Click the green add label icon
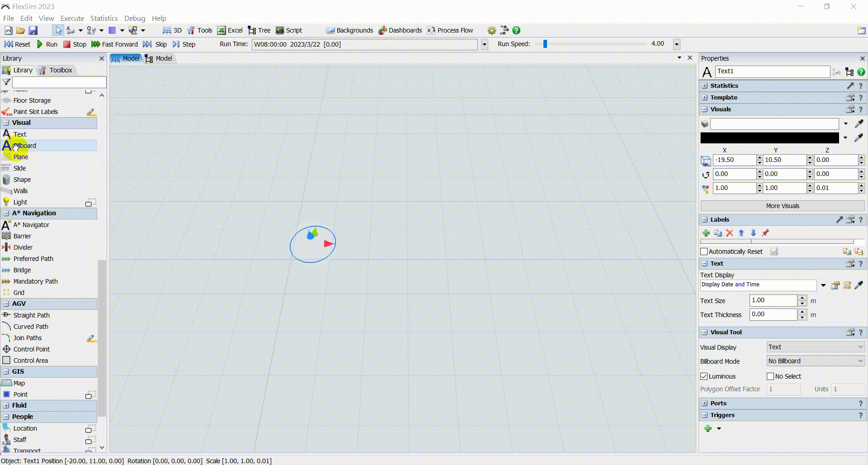This screenshot has width=868, height=465. tap(706, 233)
